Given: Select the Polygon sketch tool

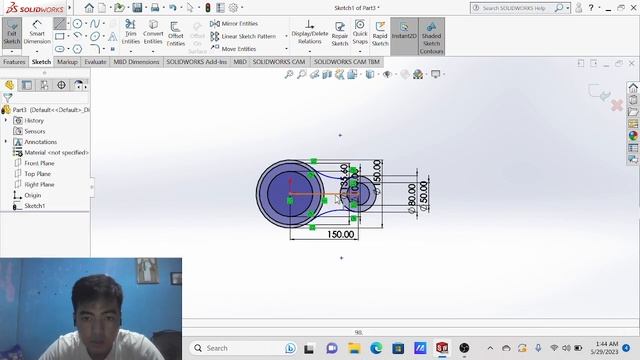Looking at the screenshot, I should pos(78,49).
